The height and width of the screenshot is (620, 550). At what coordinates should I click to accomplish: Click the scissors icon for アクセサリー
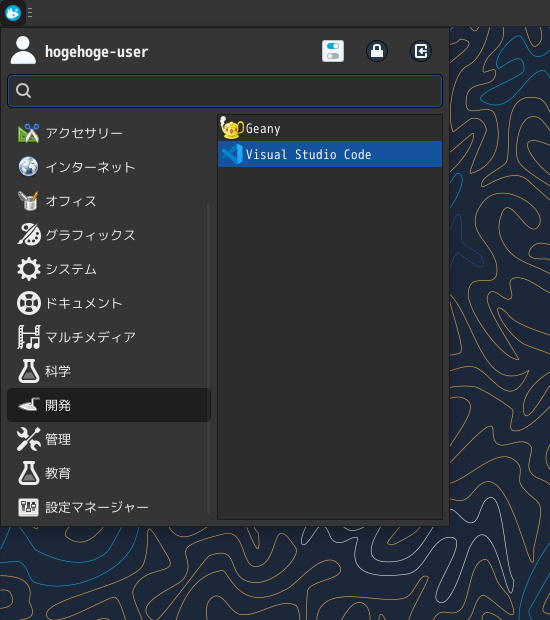tap(28, 133)
